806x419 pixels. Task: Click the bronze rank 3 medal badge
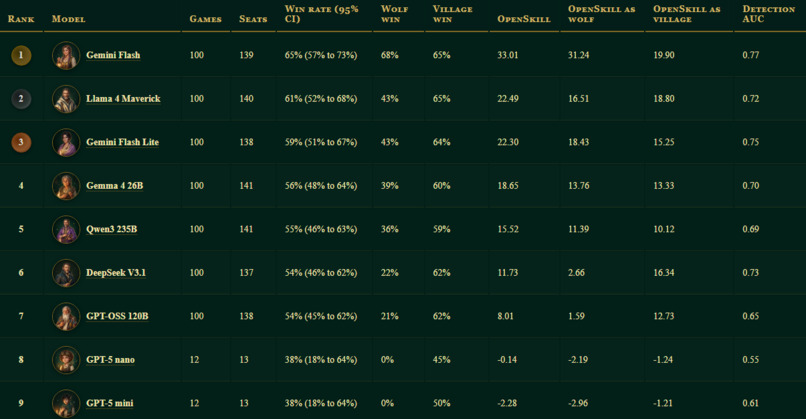click(21, 142)
